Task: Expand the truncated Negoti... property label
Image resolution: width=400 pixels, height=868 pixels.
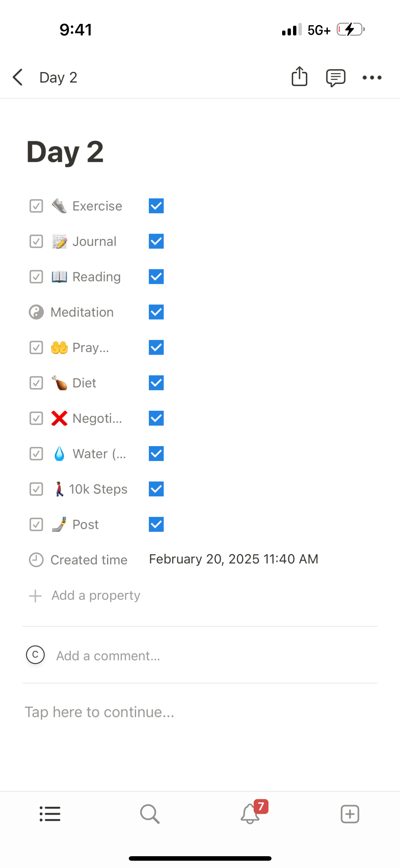Action: [97, 418]
